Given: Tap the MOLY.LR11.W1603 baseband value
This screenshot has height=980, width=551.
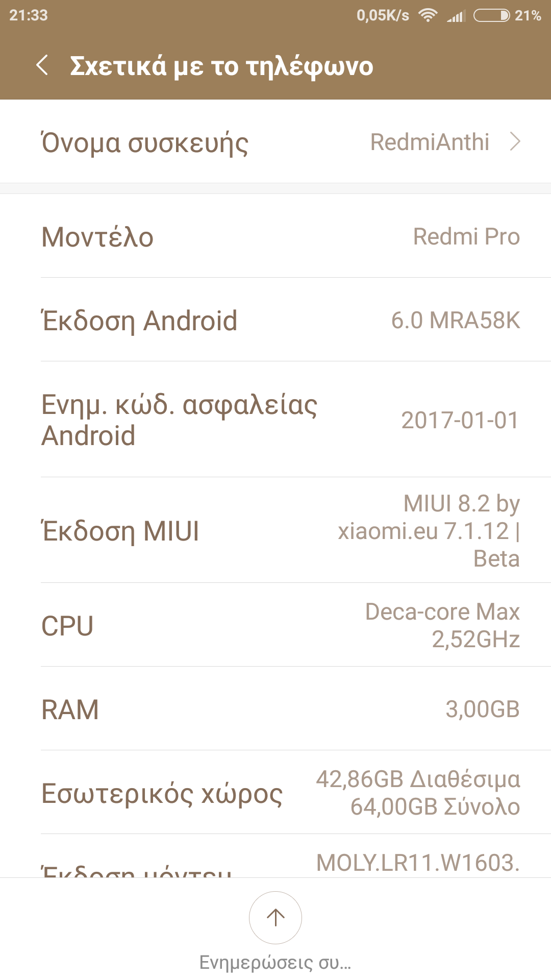Looking at the screenshot, I should point(418,863).
